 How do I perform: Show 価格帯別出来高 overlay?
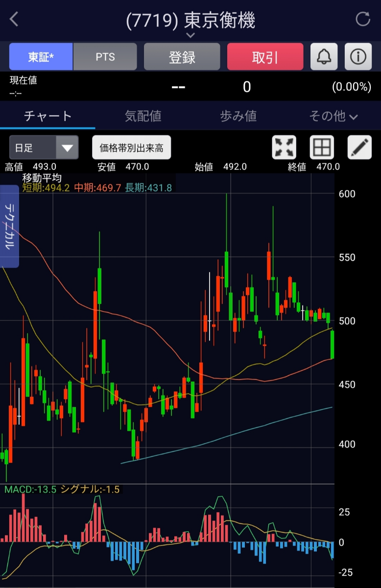[x=131, y=147]
